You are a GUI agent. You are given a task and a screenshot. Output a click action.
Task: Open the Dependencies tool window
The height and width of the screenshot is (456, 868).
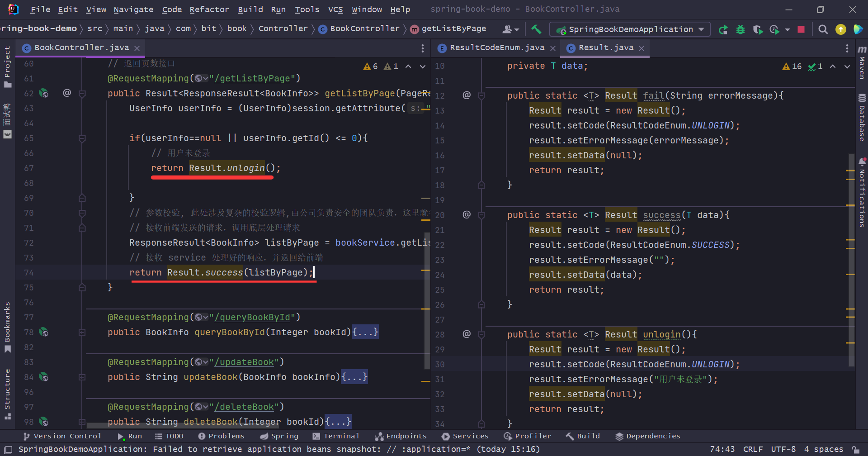click(x=648, y=436)
